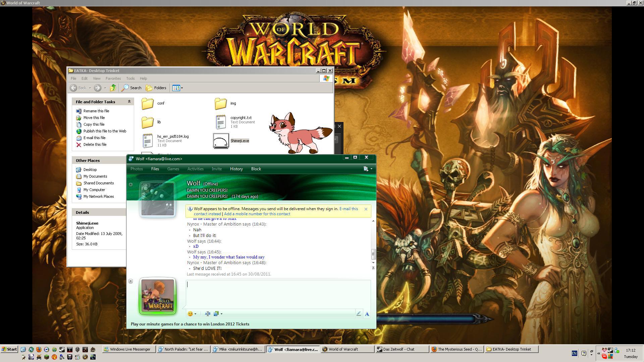Launch Minecraft grass block quick launch icon

pyautogui.click(x=47, y=357)
